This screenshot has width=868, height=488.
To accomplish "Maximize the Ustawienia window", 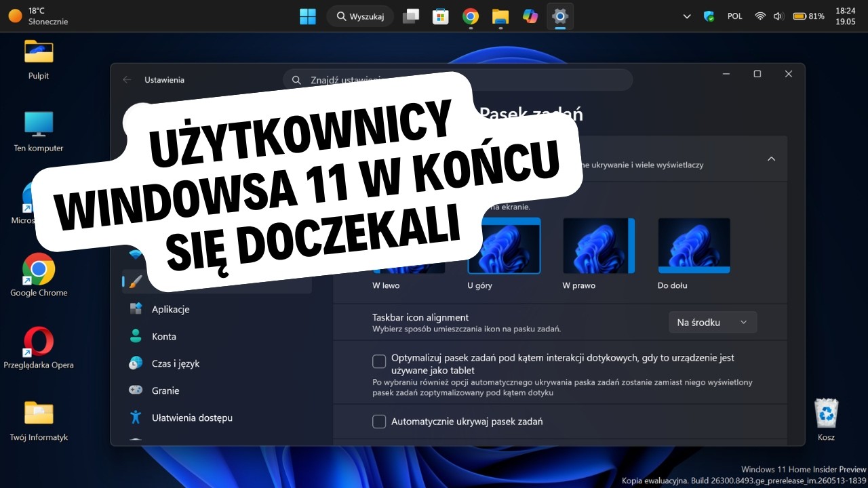I will (x=757, y=74).
